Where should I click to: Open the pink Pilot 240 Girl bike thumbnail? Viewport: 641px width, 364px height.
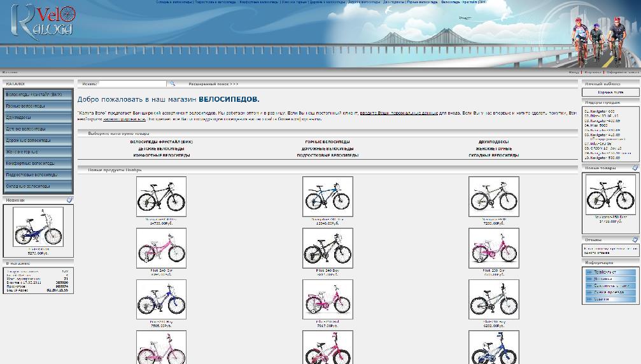[x=161, y=248]
